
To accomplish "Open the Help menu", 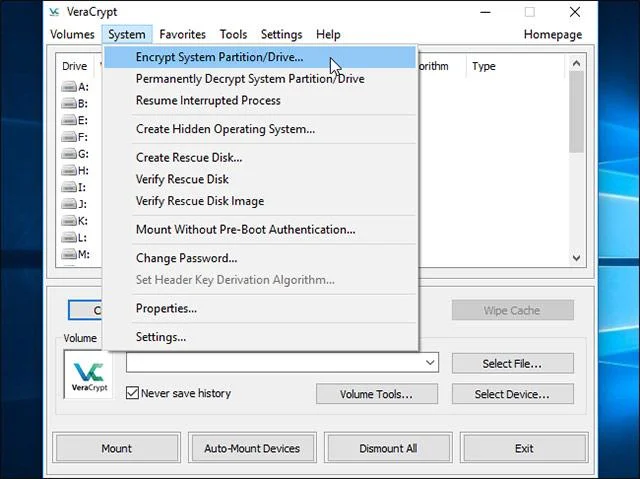I will pyautogui.click(x=328, y=34).
